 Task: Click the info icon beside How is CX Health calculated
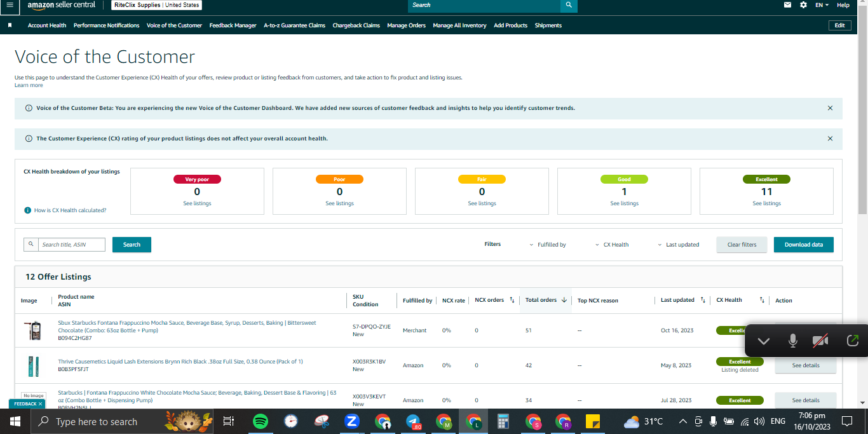pos(28,210)
